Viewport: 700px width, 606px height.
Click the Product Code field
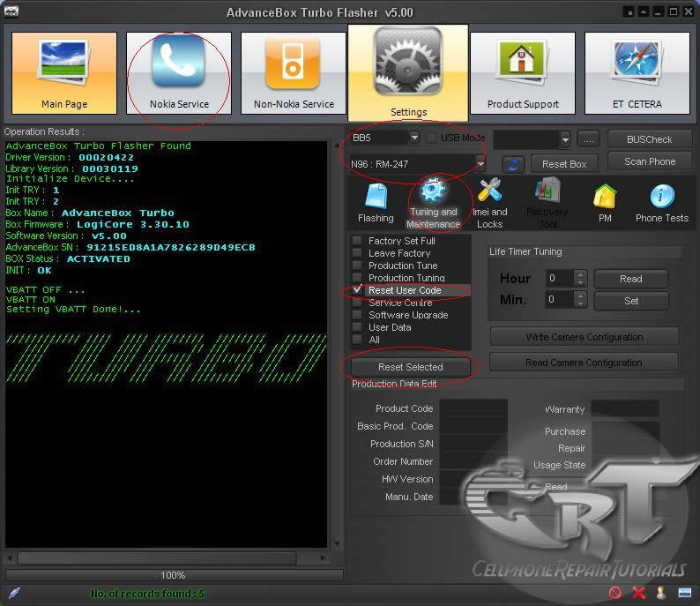pos(473,408)
